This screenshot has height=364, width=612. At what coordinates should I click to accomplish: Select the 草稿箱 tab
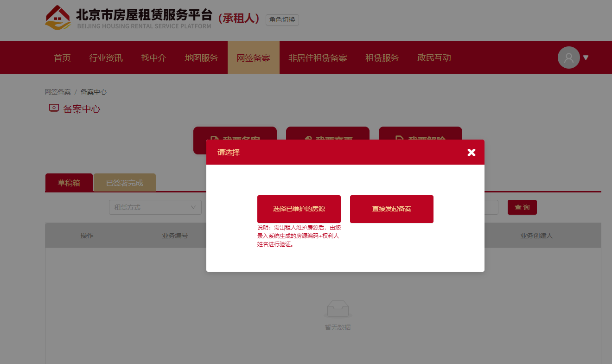[69, 183]
